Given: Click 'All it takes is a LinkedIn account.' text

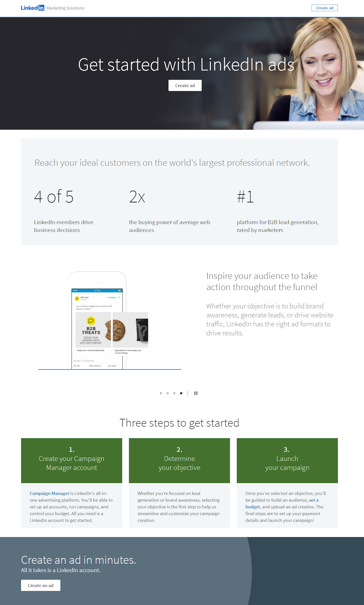Looking at the screenshot, I should point(61,570).
